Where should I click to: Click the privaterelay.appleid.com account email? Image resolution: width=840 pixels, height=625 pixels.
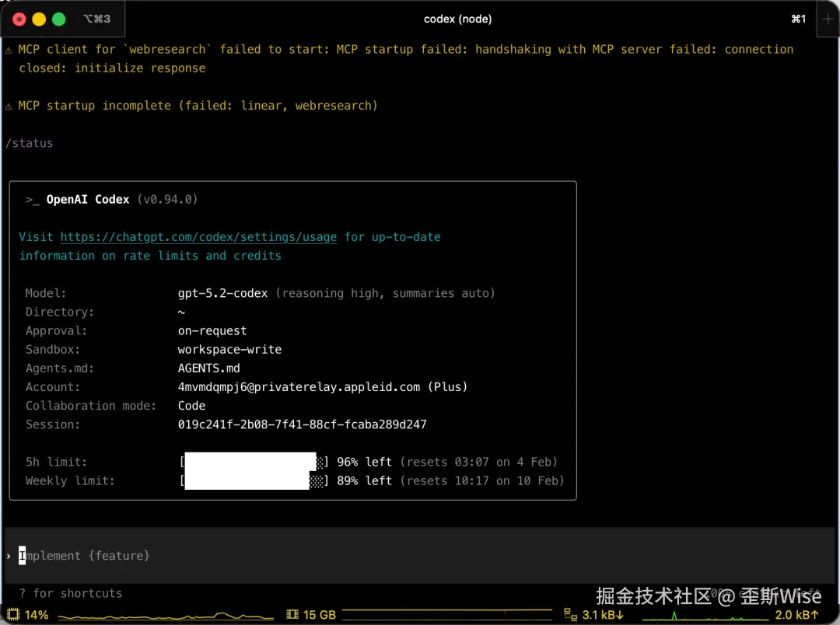[299, 386]
